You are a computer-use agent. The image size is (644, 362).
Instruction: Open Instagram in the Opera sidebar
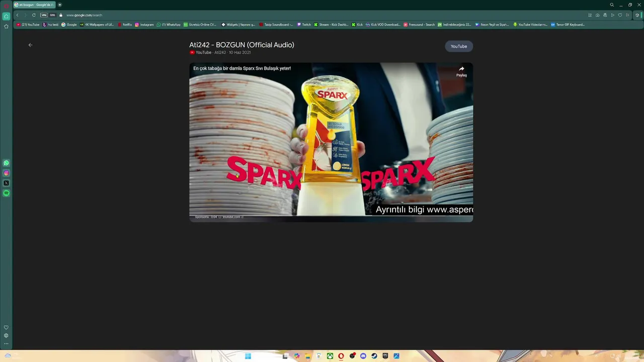point(6,173)
